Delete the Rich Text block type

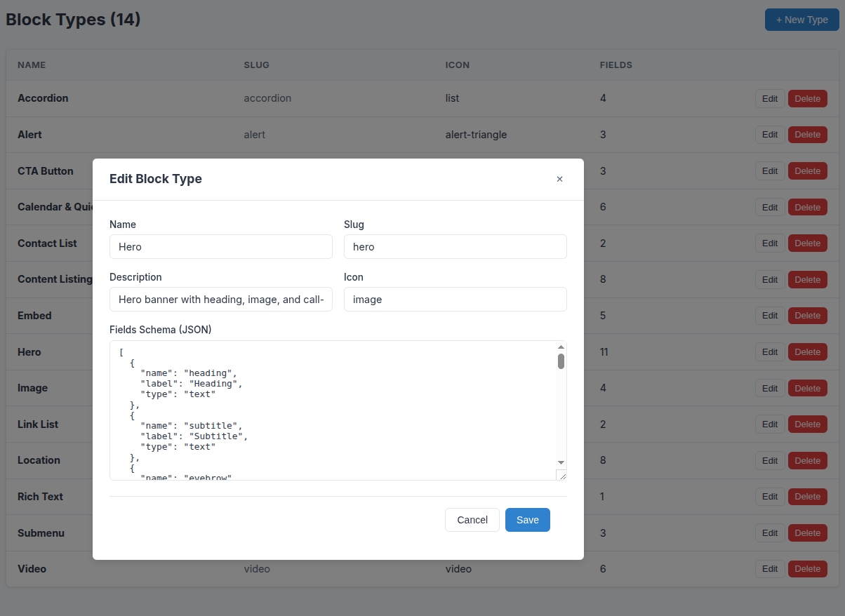(807, 496)
